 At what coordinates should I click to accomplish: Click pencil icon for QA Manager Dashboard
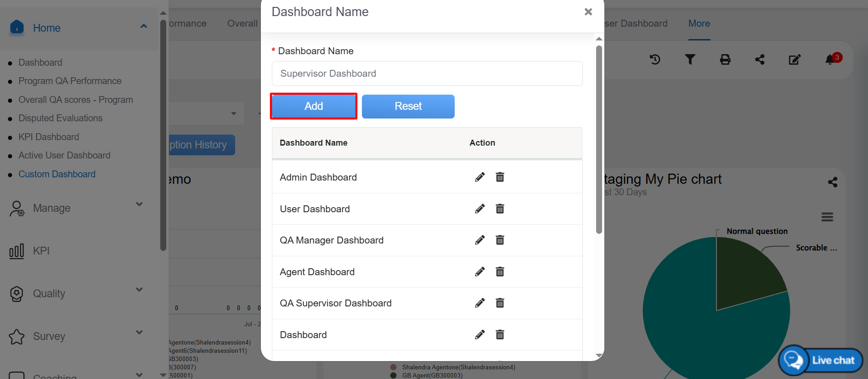pyautogui.click(x=479, y=240)
